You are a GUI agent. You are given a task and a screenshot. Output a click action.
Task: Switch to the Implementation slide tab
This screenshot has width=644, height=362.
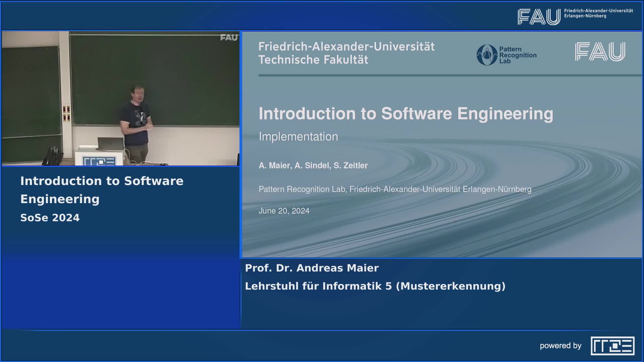[x=298, y=136]
